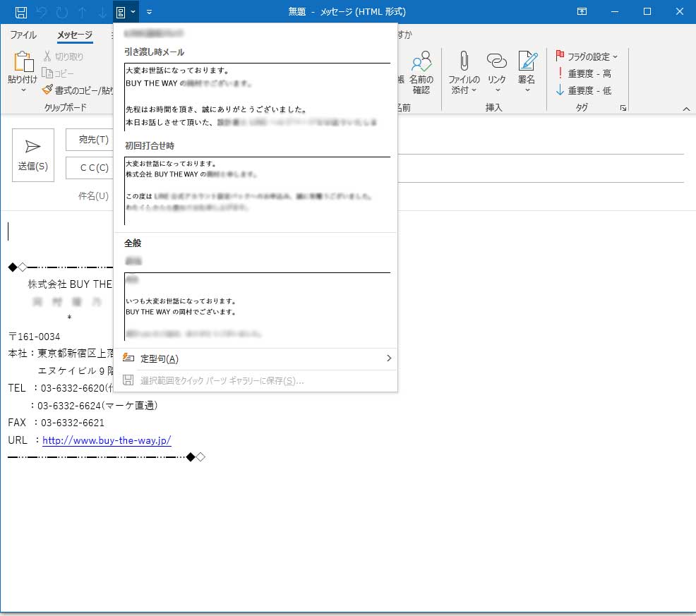Expand the リンク dropdown chevron
This screenshot has height=616, width=696.
click(498, 90)
